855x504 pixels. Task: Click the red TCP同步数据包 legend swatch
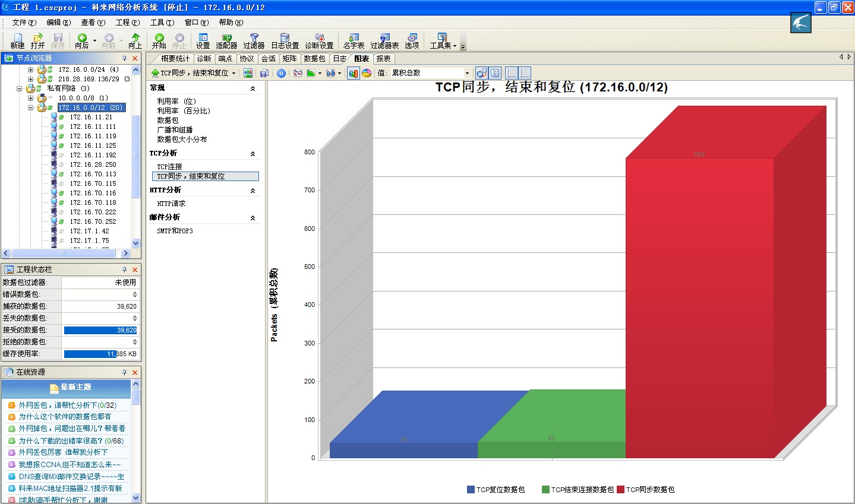click(620, 490)
